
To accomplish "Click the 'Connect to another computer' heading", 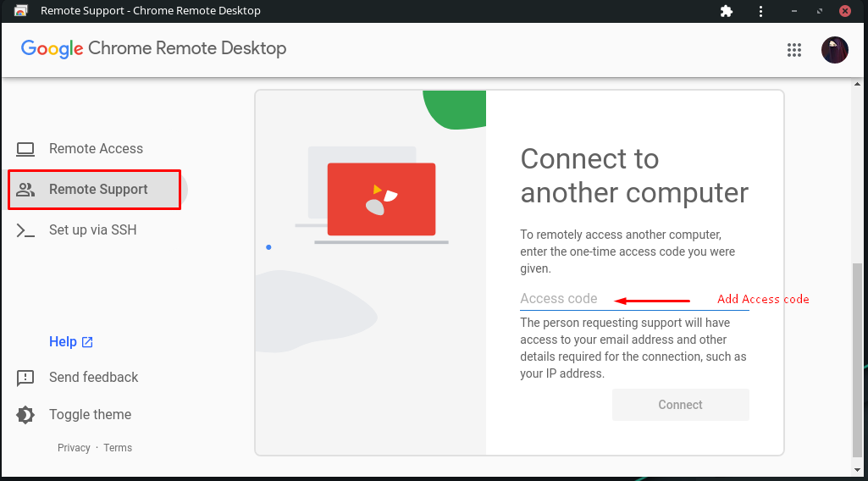I will pos(634,175).
